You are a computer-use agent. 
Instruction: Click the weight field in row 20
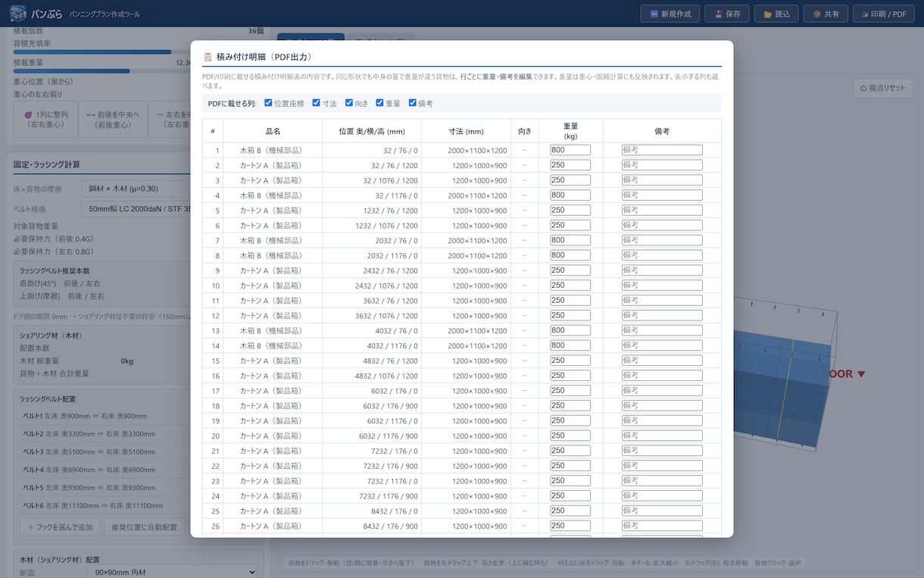tap(570, 436)
